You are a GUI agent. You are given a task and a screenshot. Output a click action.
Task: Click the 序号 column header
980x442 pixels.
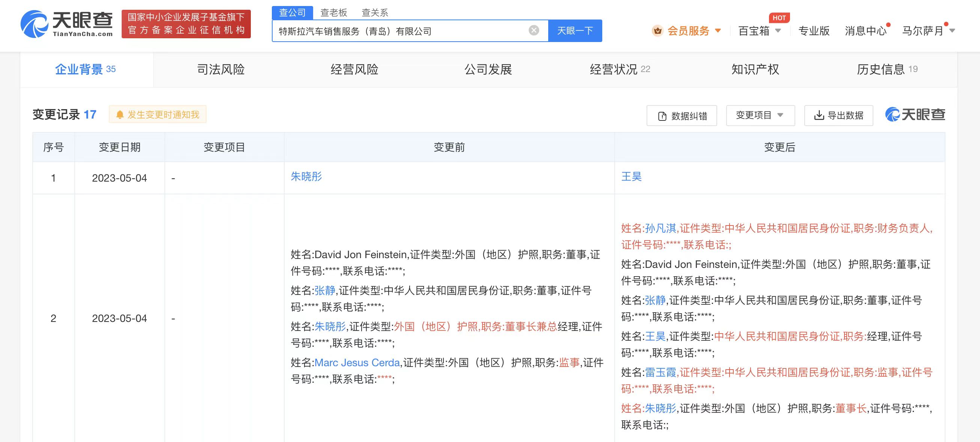point(54,147)
